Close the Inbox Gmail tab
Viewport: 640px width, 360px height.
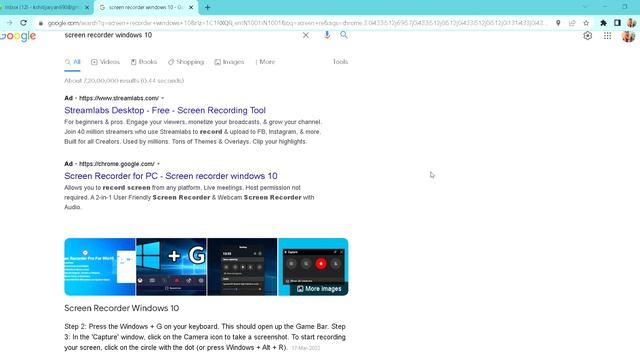tap(87, 7)
